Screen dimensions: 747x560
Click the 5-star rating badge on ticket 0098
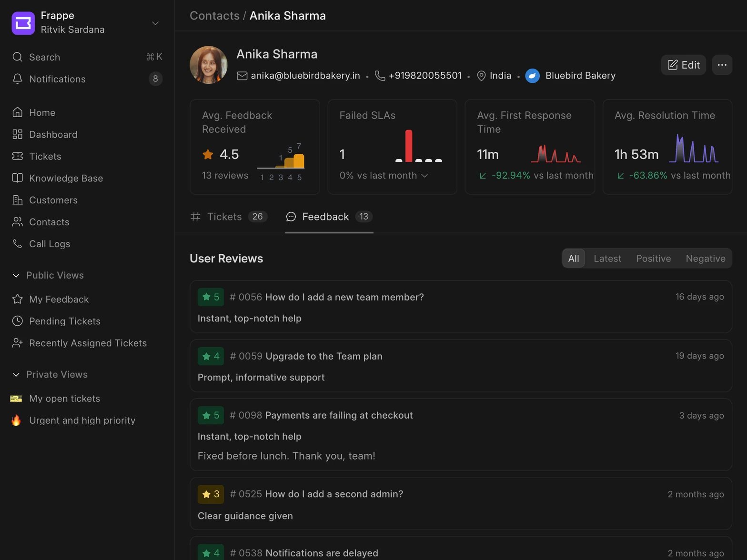tap(211, 415)
